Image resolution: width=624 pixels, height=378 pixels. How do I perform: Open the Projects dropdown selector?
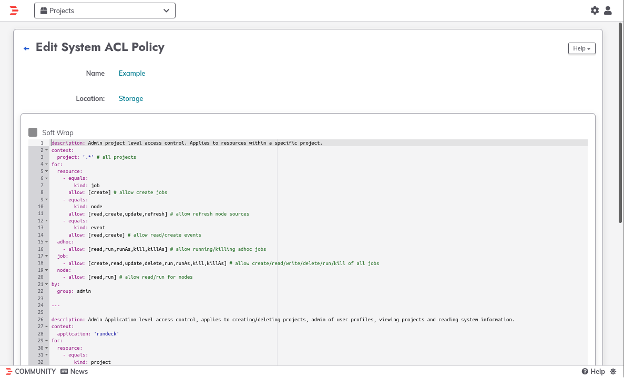pyautogui.click(x=105, y=11)
